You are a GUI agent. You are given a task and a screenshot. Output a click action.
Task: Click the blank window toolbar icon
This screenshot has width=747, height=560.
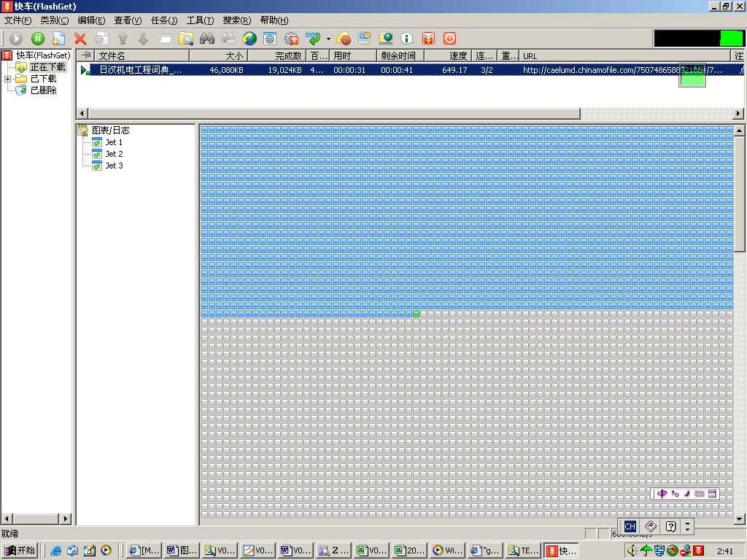tap(166, 39)
